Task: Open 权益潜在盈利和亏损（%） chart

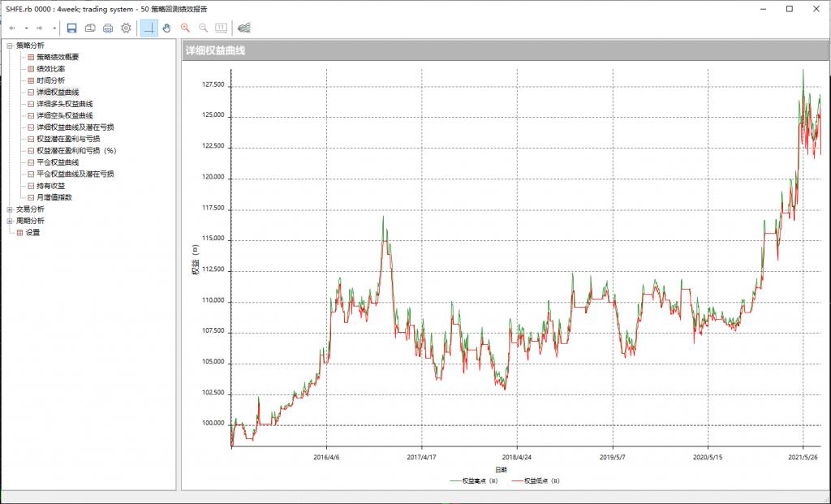Action: 76,150
